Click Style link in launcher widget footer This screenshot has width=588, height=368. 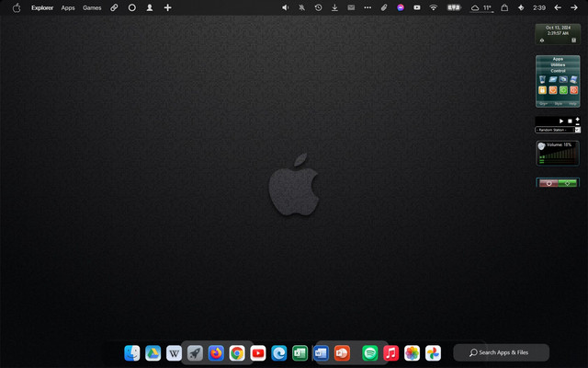[559, 104]
